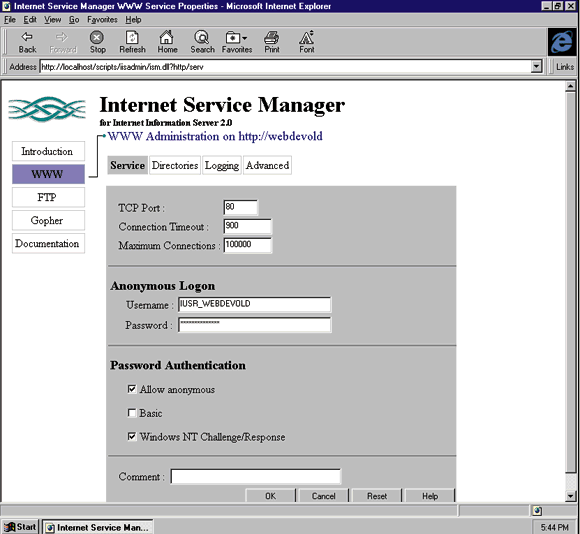Click the title bar document icon
This screenshot has height=534, width=580.
tap(6, 6)
